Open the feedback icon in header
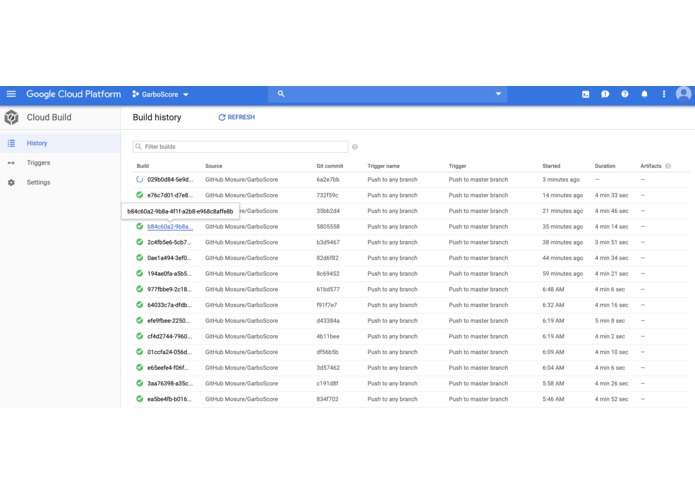Screen dimensions: 695x494 pyautogui.click(x=605, y=94)
